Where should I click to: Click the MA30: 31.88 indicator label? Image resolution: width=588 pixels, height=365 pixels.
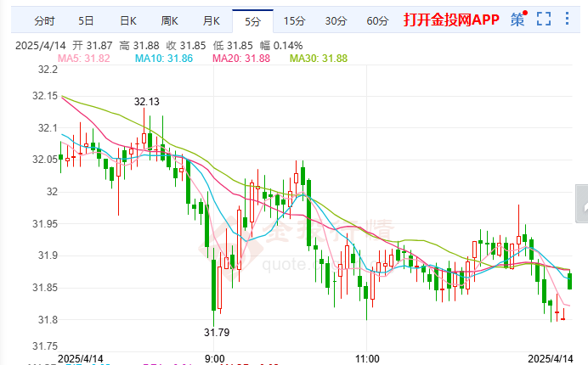click(x=319, y=59)
